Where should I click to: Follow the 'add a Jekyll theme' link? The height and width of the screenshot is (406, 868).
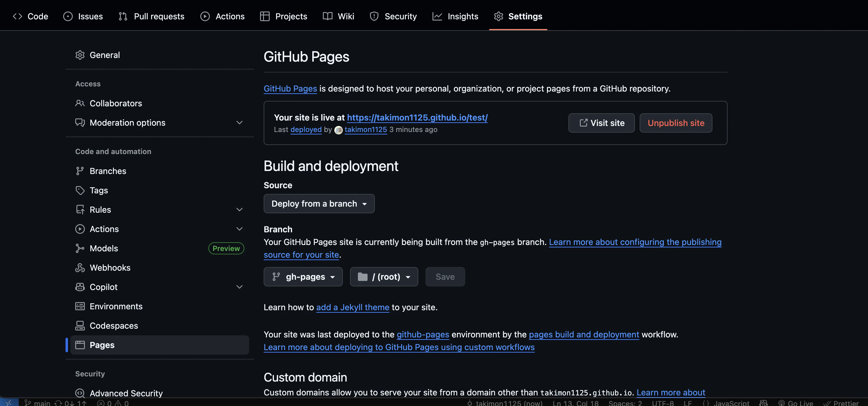[x=352, y=307]
